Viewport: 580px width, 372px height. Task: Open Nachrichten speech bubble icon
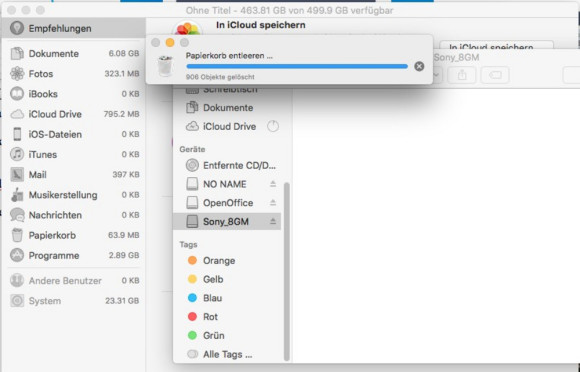click(x=17, y=215)
